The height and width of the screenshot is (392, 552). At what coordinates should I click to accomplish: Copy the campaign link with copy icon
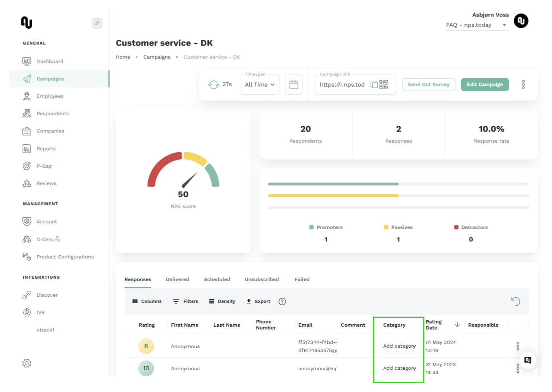[374, 84]
